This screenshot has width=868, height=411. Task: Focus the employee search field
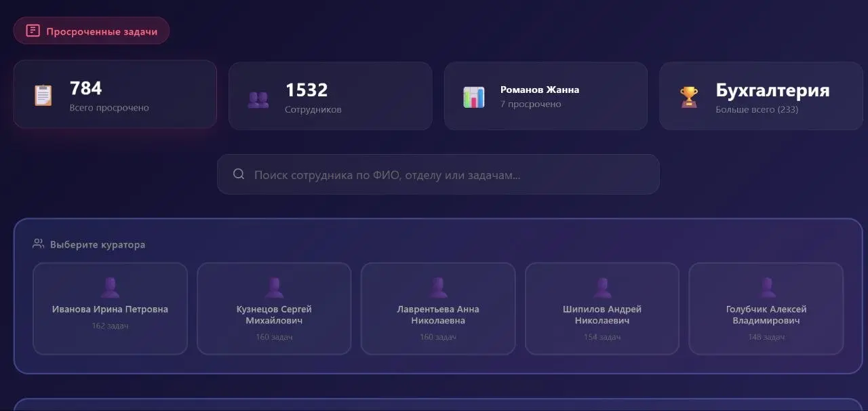point(438,174)
